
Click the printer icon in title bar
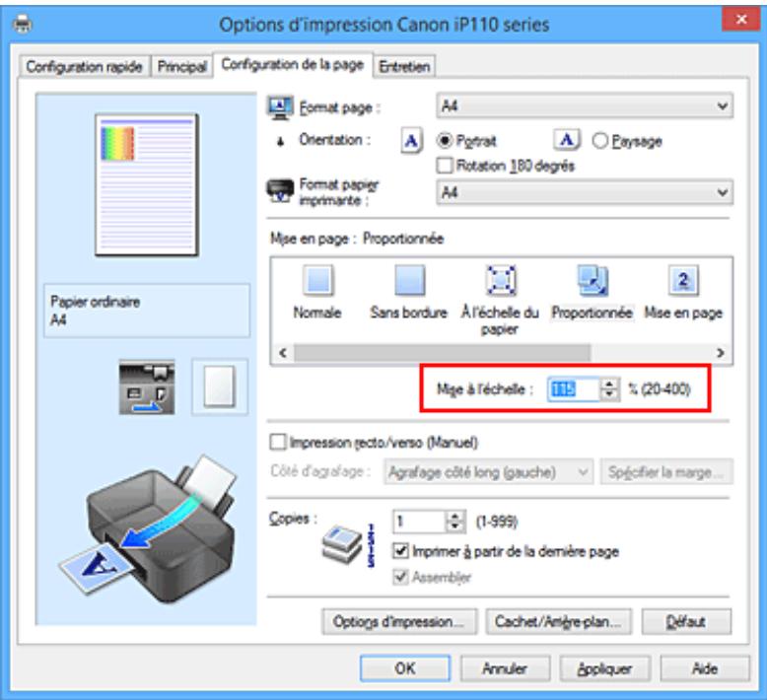[23, 24]
